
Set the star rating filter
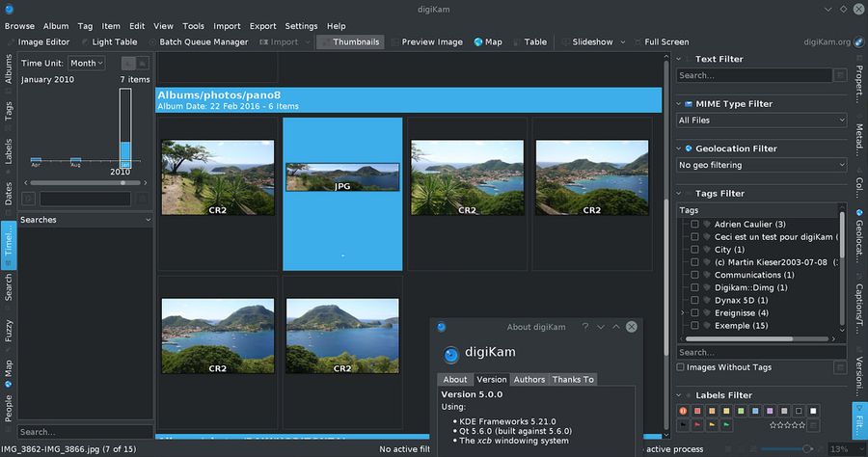point(787,425)
